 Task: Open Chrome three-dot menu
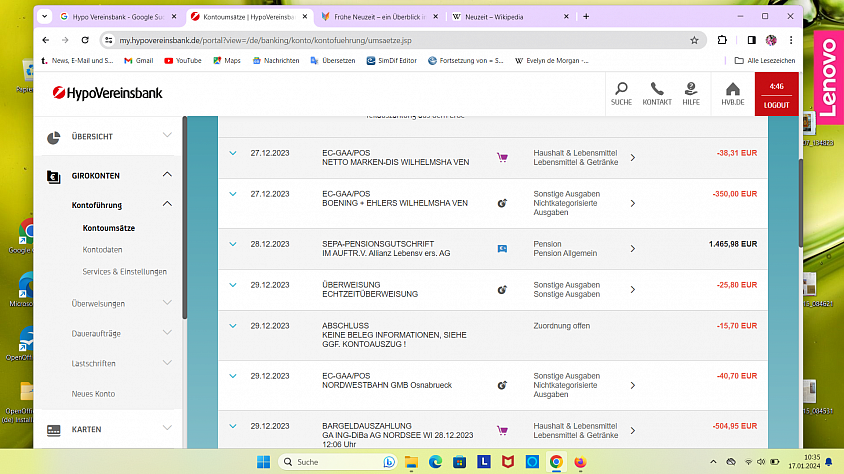791,40
